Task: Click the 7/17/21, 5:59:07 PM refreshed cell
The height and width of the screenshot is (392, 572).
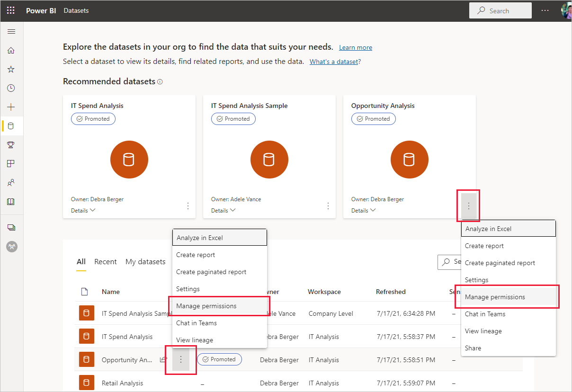Action: point(405,383)
